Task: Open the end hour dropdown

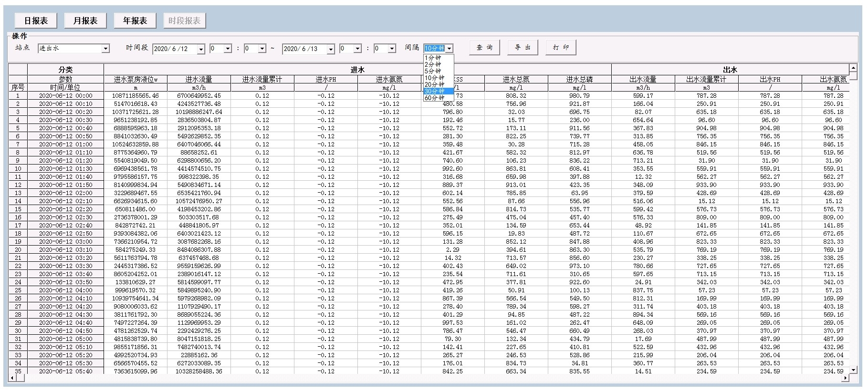Action: click(x=357, y=49)
